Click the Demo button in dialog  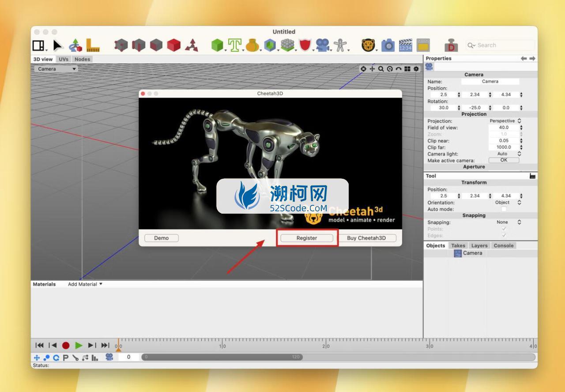pyautogui.click(x=162, y=238)
